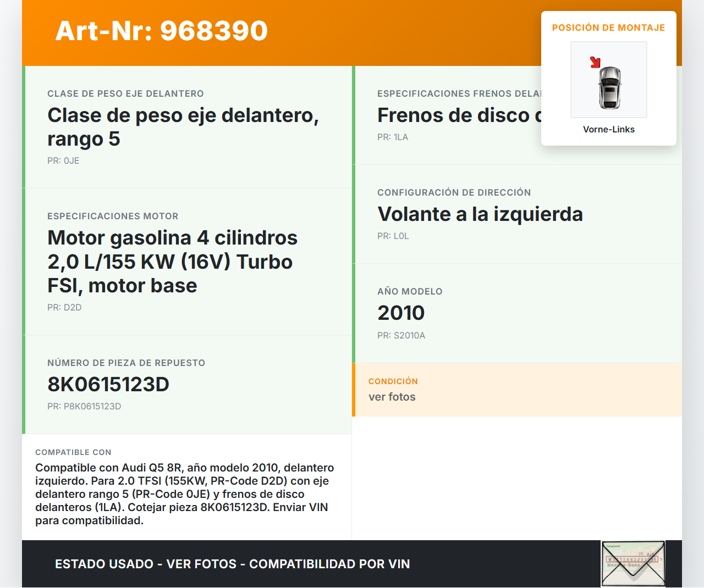Viewport: 704px width, 588px height.
Task: Click the PR: D2D code
Action: pos(64,307)
